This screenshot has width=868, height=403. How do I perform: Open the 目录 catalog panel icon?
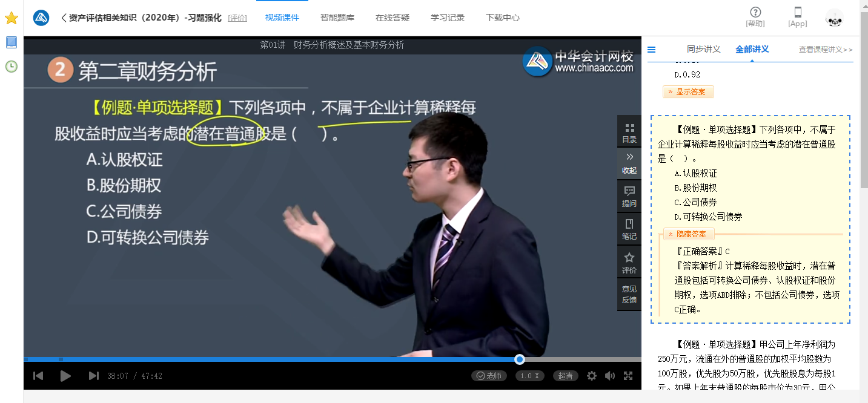coord(629,133)
